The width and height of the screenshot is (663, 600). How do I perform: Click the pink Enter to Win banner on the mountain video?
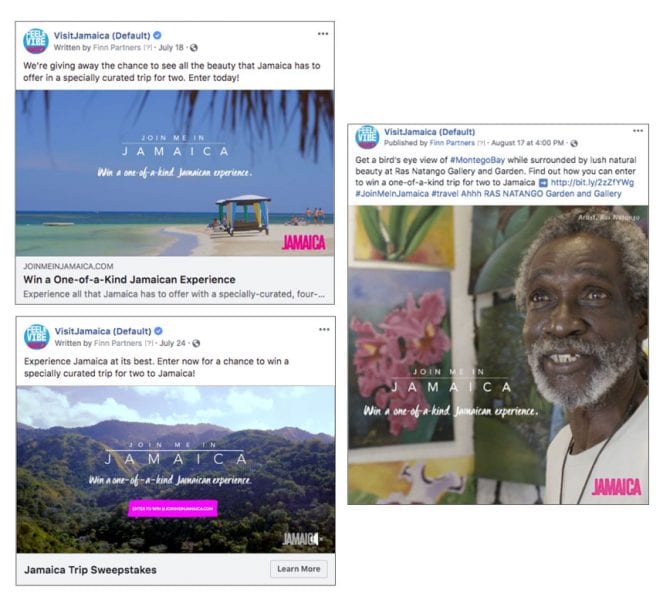tap(173, 509)
